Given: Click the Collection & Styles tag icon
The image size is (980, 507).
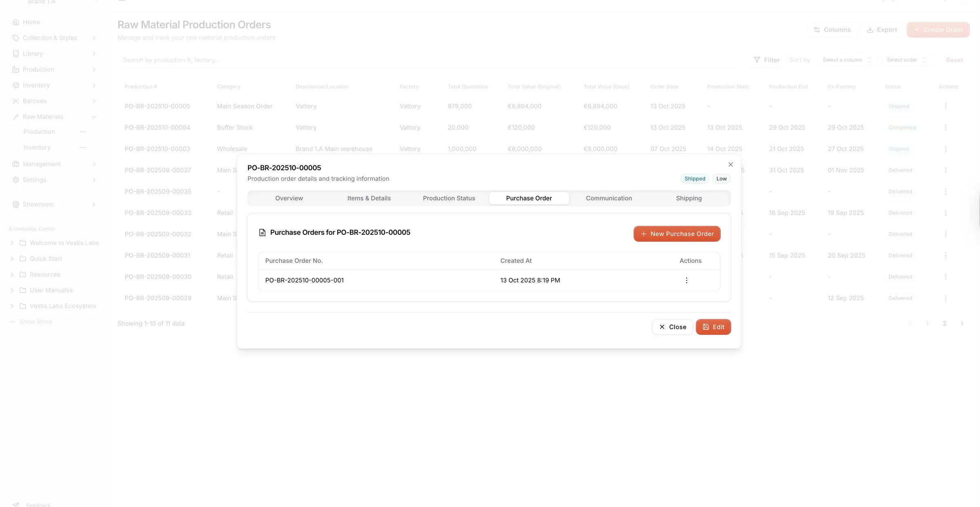Looking at the screenshot, I should (16, 38).
